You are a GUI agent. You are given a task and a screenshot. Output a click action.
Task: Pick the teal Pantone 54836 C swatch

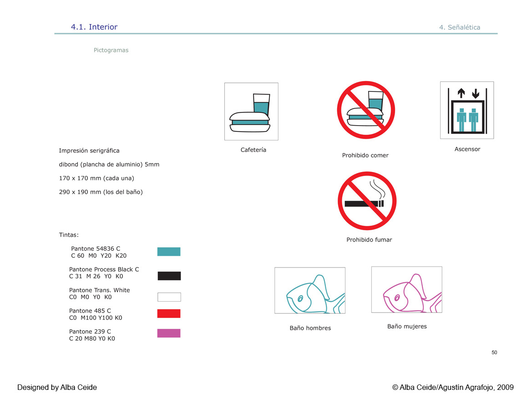coord(169,252)
